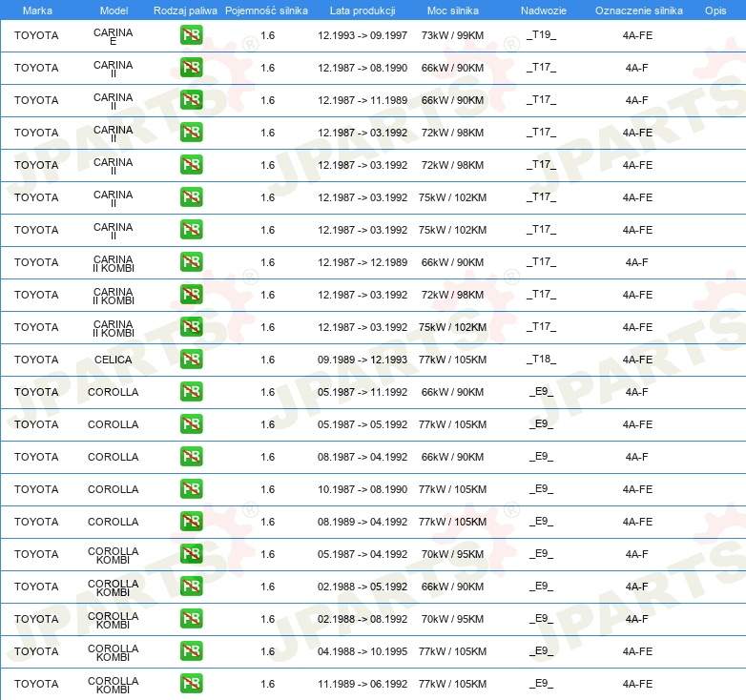The image size is (746, 700).
Task: Click fuel icon for COROLLA 05.1987->11.1992 row
Action: click(191, 392)
